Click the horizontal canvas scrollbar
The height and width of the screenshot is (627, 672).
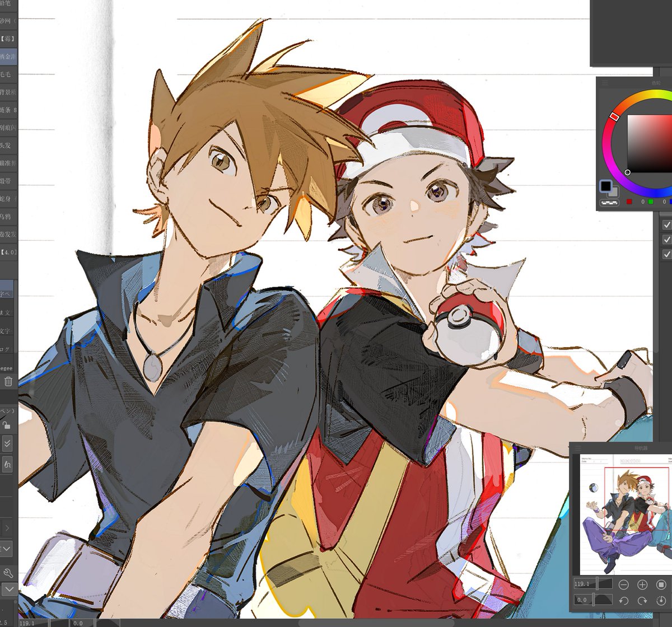tap(375, 623)
